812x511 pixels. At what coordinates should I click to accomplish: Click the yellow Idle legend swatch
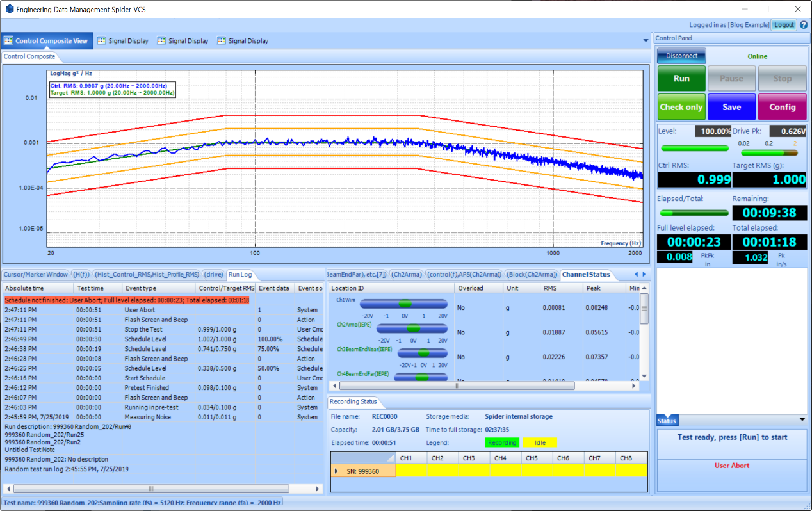pyautogui.click(x=540, y=442)
